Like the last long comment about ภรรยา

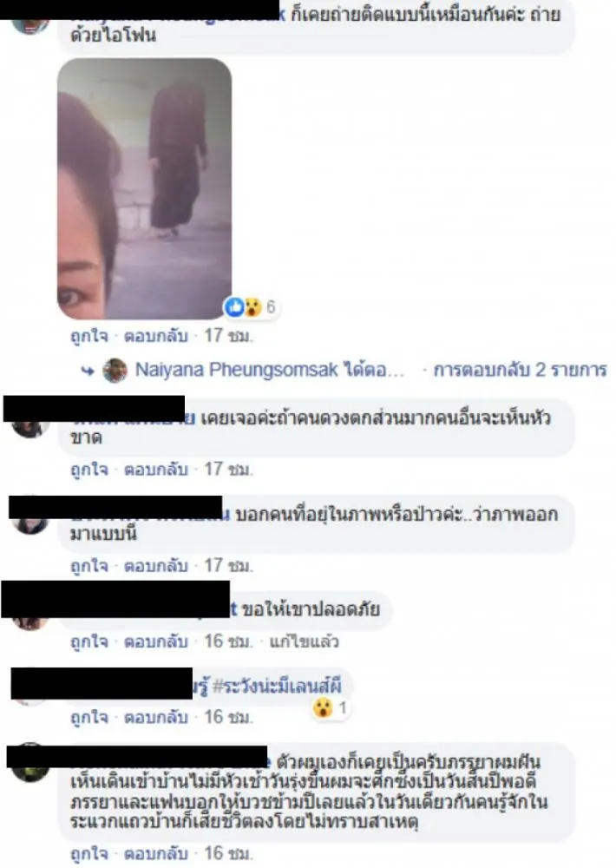coord(89,853)
